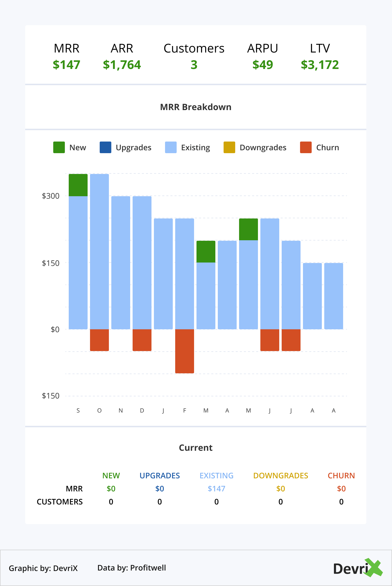Image resolution: width=392 pixels, height=586 pixels.
Task: Click the $0 y-axis label
Action: (x=55, y=330)
